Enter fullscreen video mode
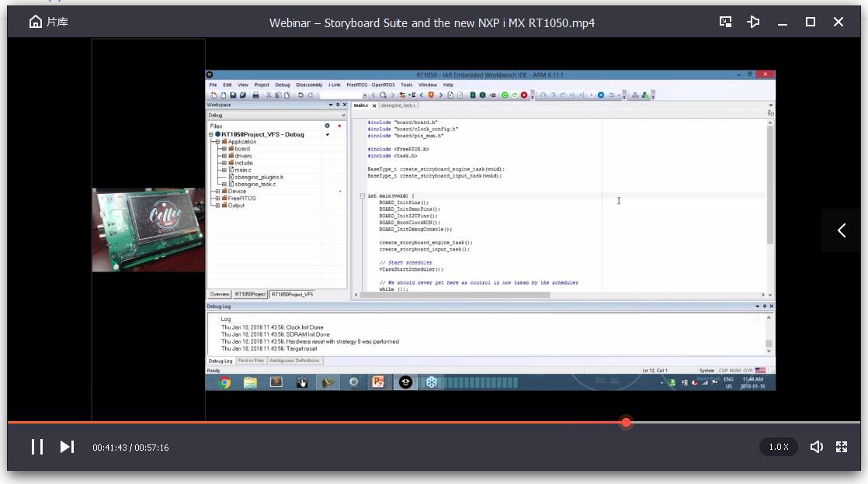Image resolution: width=868 pixels, height=484 pixels. (842, 447)
